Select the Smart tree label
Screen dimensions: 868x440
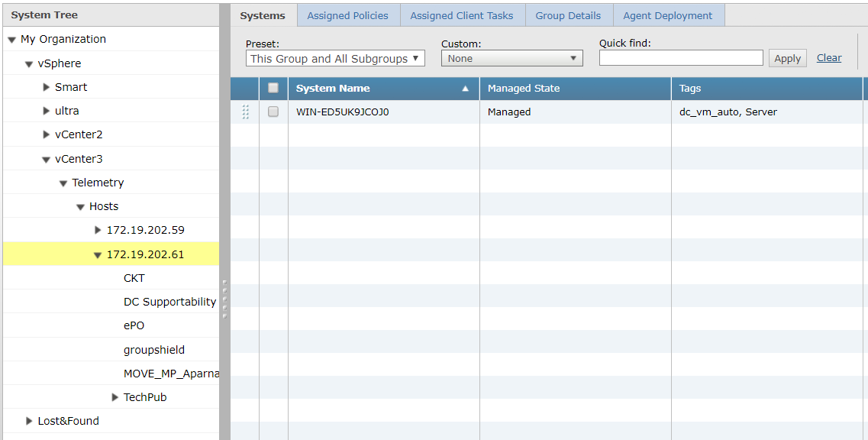71,87
